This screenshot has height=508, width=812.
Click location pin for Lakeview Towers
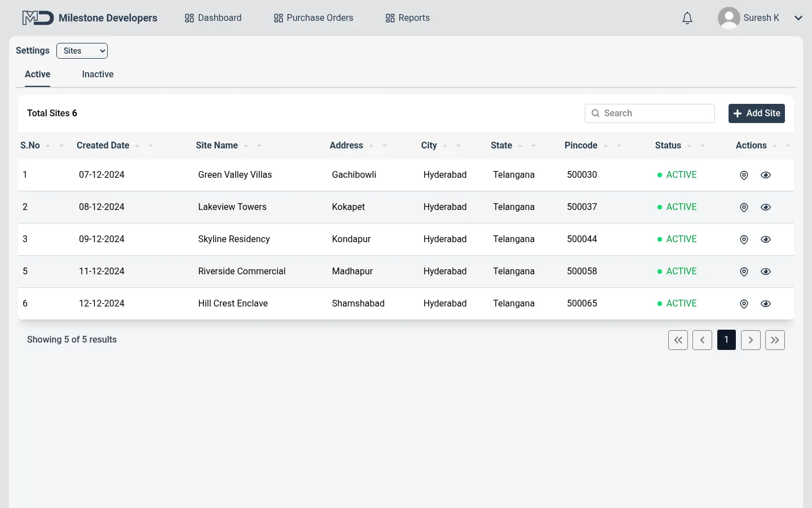coord(744,207)
